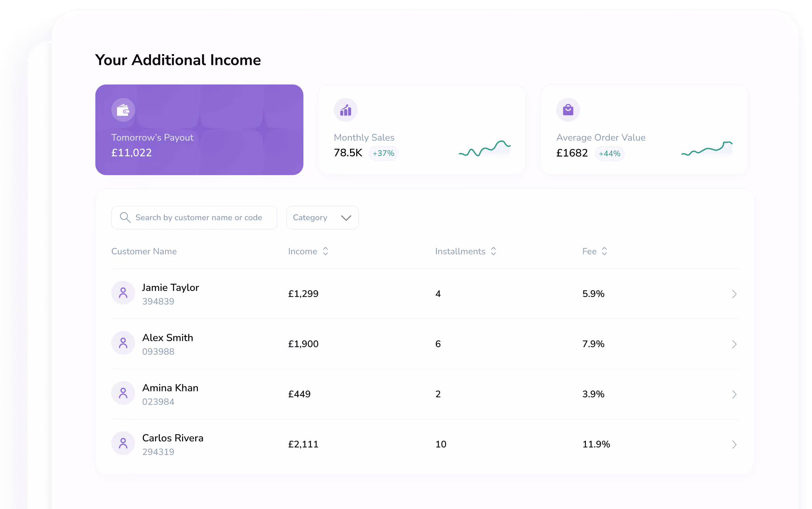Screen dimensions: 812x509
Task: Sort table by Income column arrows
Action: tap(325, 251)
